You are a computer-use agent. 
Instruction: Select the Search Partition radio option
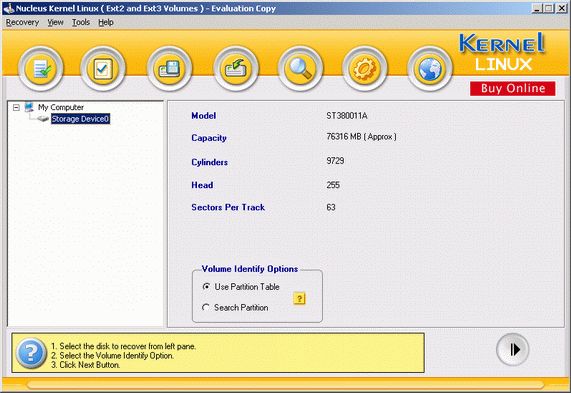[206, 307]
